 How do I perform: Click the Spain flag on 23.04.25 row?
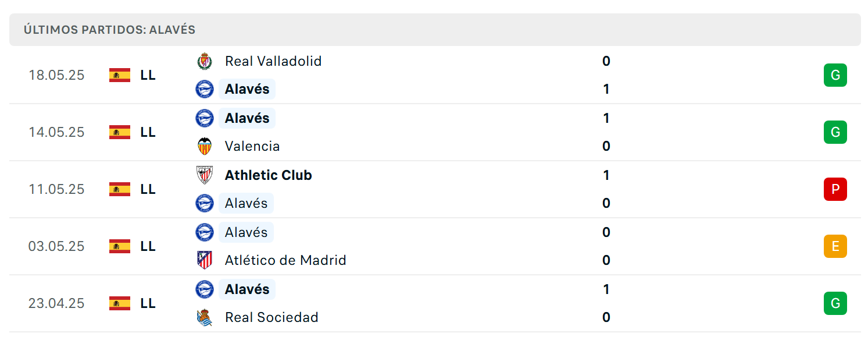pyautogui.click(x=120, y=303)
